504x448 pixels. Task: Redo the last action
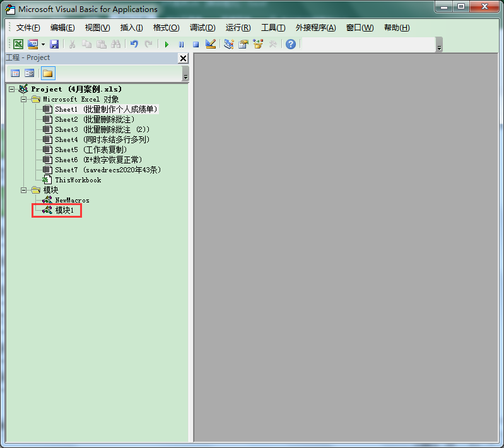point(148,44)
